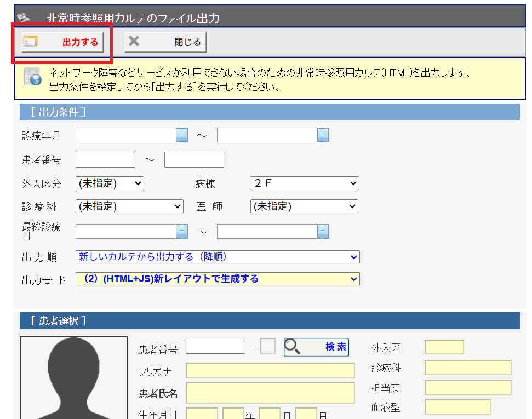Click the globe document info icon

(x=33, y=77)
